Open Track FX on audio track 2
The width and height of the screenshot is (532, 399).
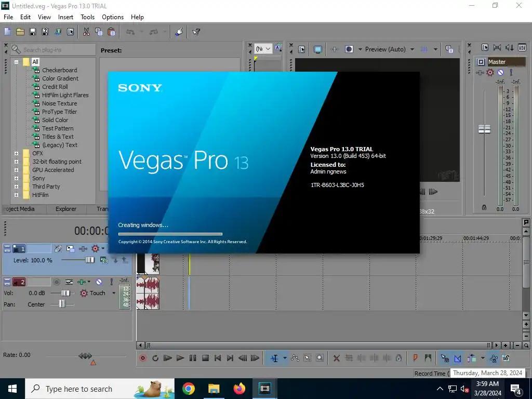(82, 282)
